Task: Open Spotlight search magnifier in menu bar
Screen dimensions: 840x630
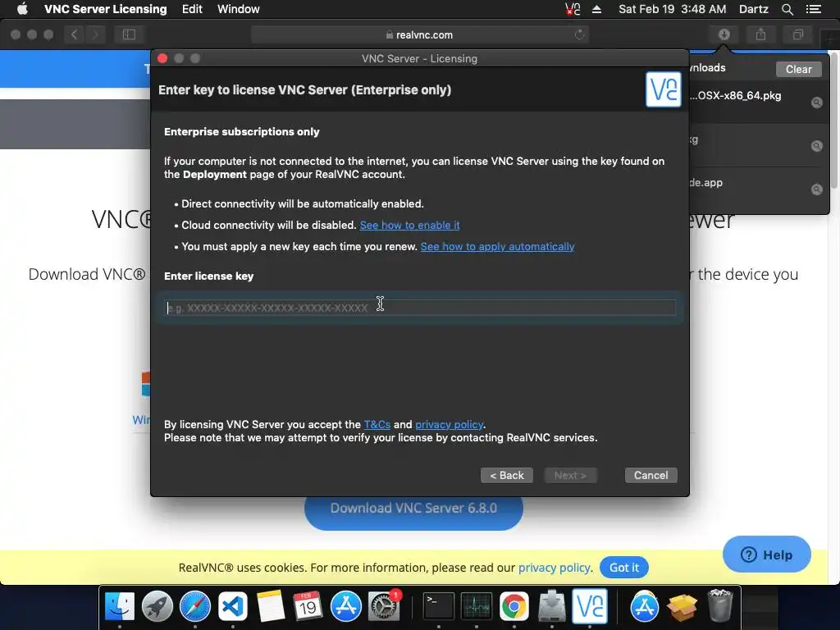Action: click(x=787, y=9)
